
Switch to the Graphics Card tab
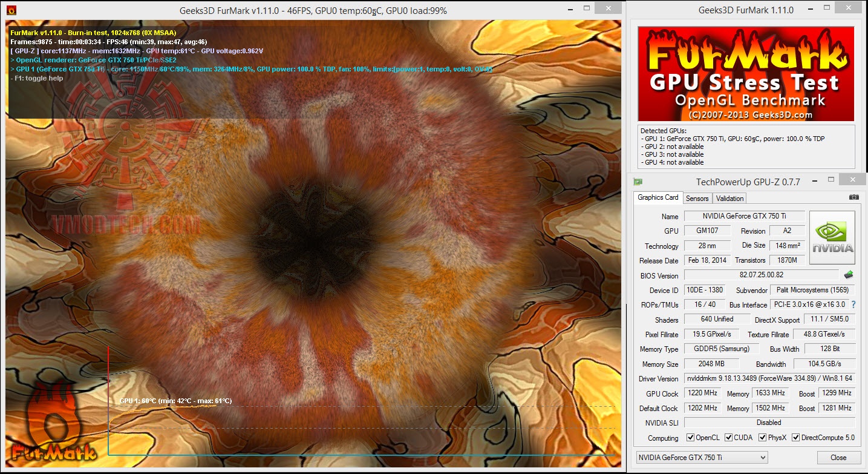[x=658, y=197]
